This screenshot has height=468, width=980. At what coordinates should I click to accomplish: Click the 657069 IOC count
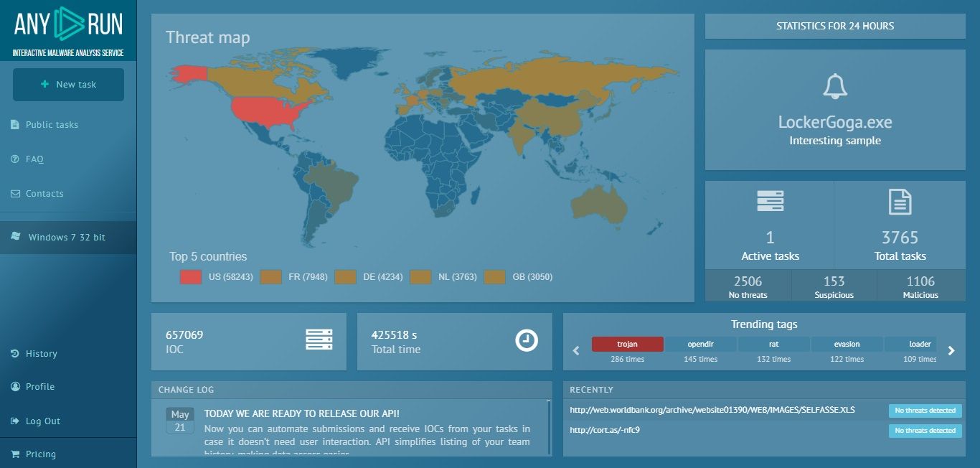[x=184, y=335]
